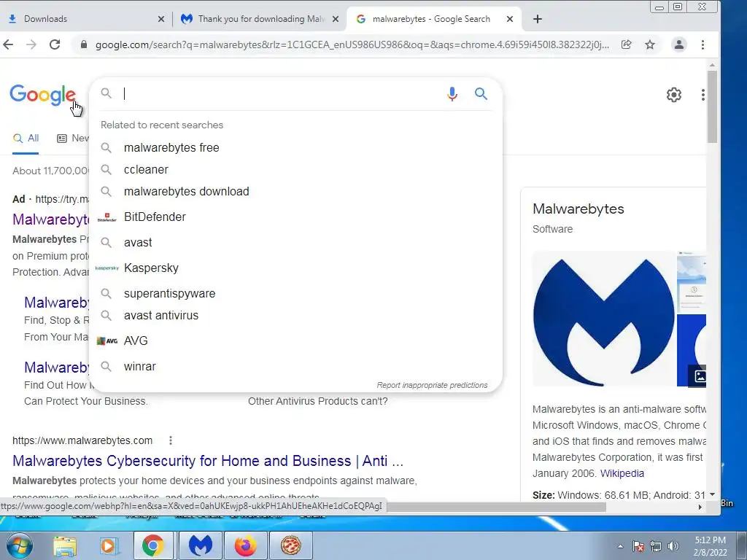Screen dimensions: 747x560
Task: Close the Malwarebytes thank you tab
Action: 336,19
